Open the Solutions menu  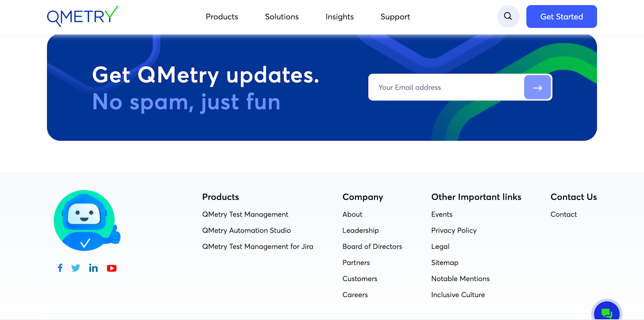pyautogui.click(x=282, y=16)
